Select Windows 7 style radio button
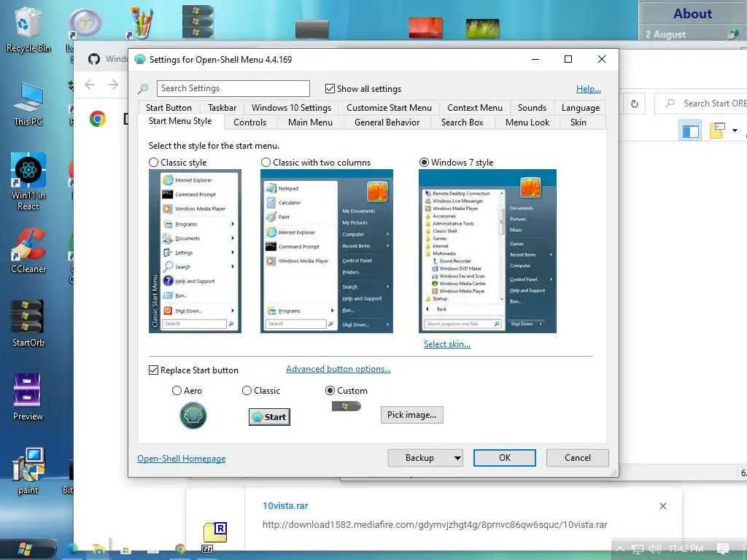 424,163
